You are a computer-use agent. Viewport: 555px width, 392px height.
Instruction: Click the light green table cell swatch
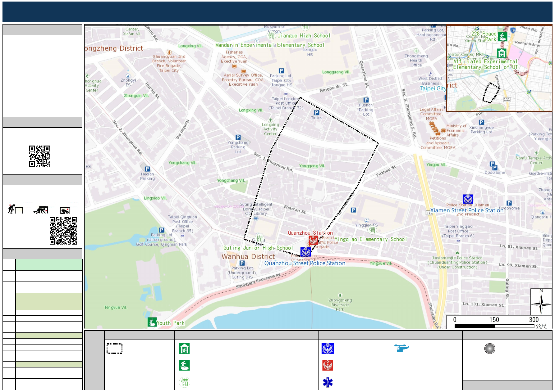[49, 265]
